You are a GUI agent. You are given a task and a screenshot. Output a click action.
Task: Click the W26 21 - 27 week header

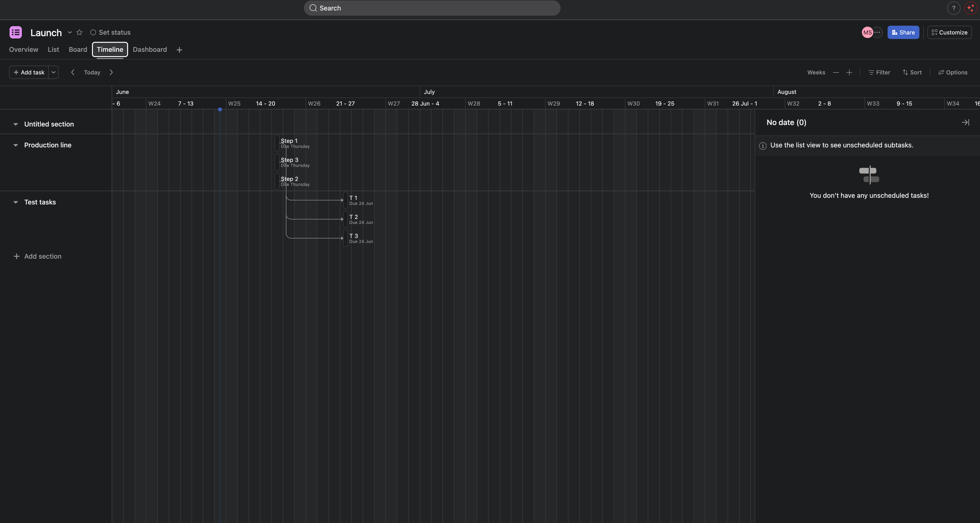pos(346,104)
